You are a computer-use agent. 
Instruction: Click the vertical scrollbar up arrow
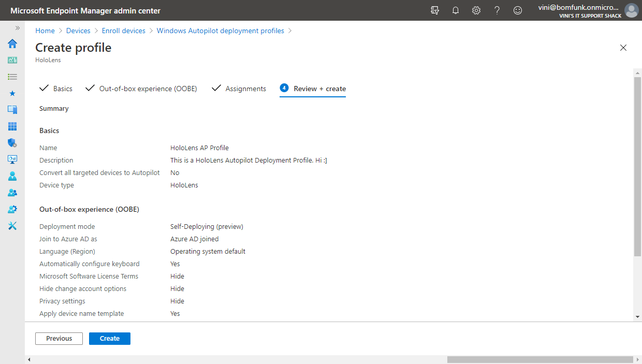[x=637, y=74]
